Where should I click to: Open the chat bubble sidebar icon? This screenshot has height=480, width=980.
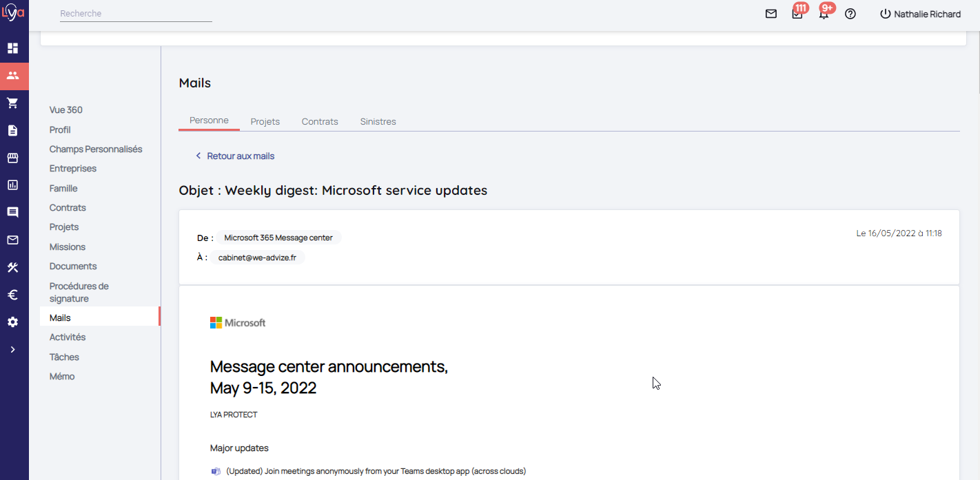pyautogui.click(x=12, y=212)
